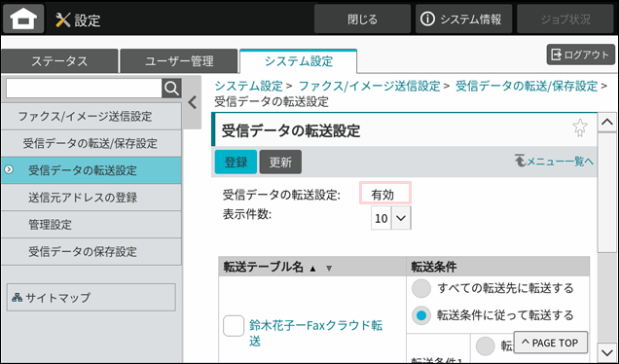619x364 pixels.
Task: Open 管理設定 sidebar item
Action: (x=91, y=225)
